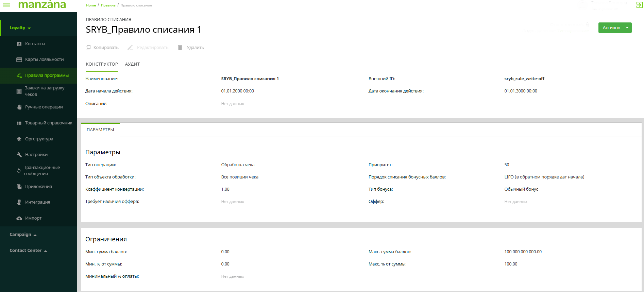Screen dimensions: 644x292
Task: Click the logout icon in top right
Action: 639,5
